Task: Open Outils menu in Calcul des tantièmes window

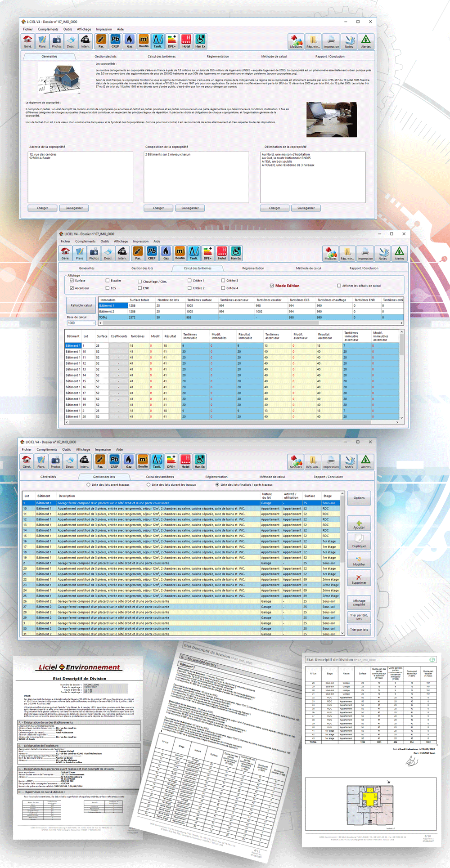Action: click(x=104, y=242)
